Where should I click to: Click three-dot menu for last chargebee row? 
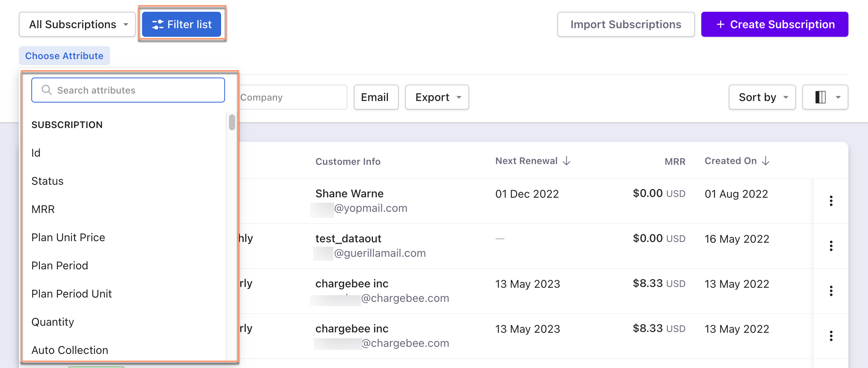click(831, 336)
